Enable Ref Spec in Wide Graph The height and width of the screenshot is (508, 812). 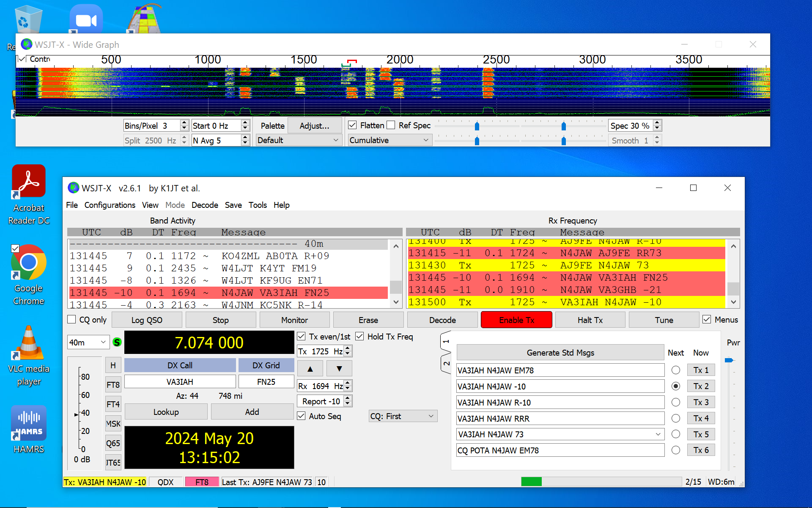[x=391, y=125]
